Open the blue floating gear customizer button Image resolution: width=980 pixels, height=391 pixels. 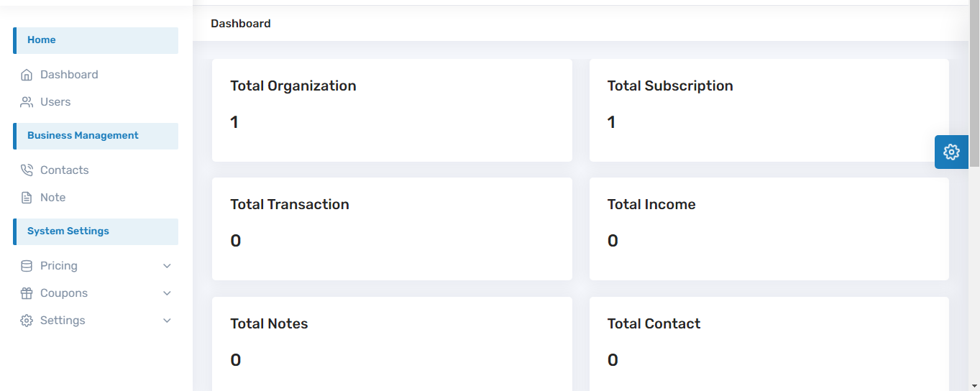tap(951, 152)
